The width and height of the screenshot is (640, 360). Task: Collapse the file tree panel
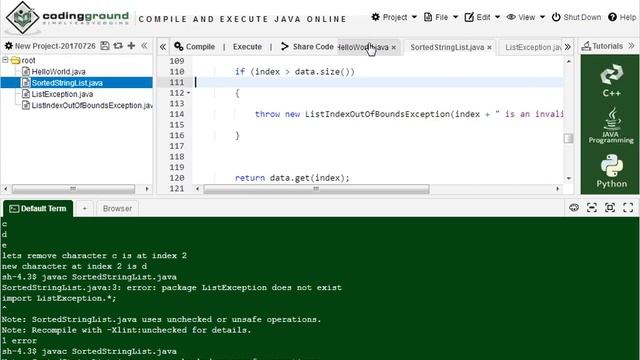[x=144, y=46]
